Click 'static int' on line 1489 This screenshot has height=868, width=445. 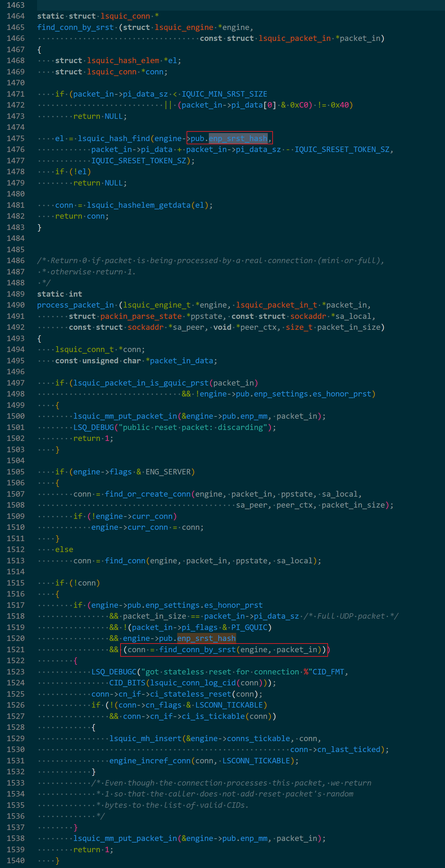click(x=60, y=294)
